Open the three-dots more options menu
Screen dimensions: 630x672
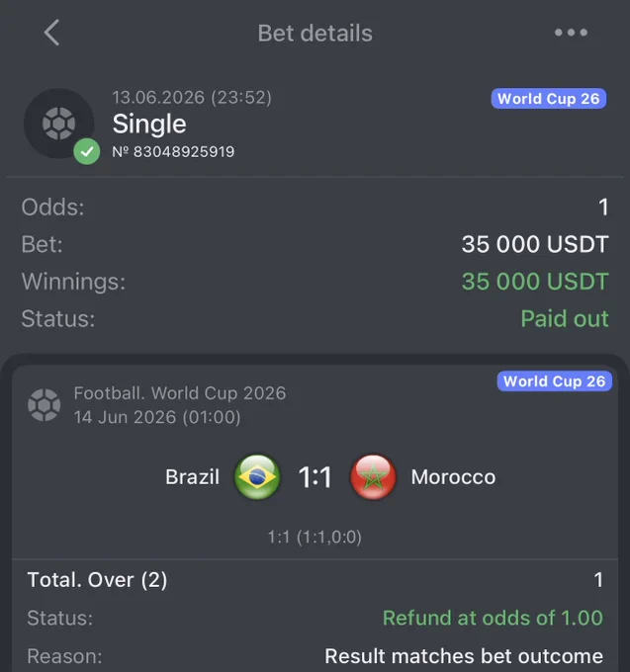(571, 33)
